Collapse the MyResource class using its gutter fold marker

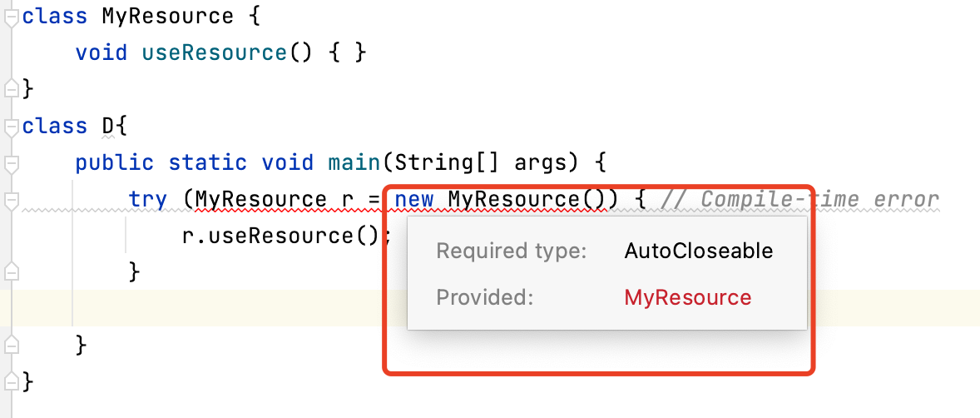pos(11,17)
